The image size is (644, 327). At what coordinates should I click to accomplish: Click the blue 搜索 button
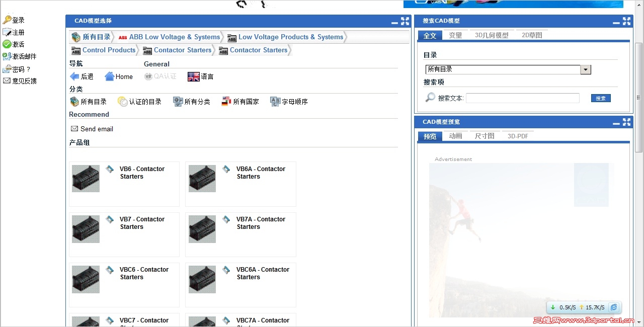pos(601,98)
